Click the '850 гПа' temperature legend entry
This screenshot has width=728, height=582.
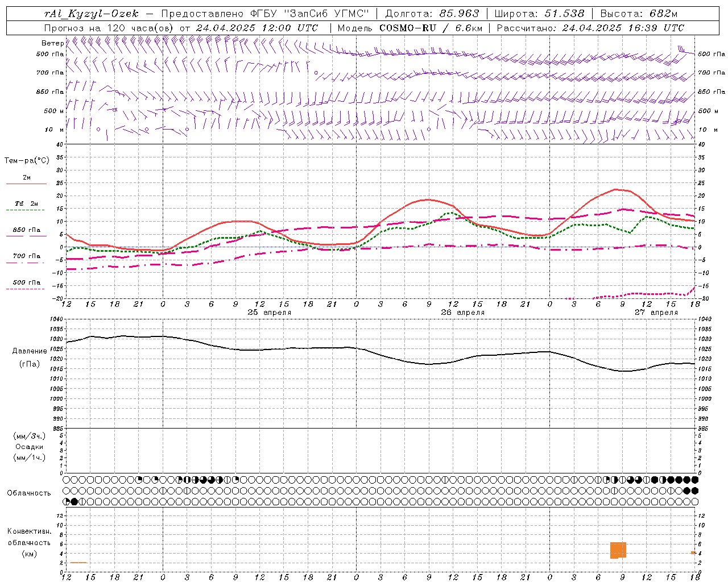(x=26, y=230)
